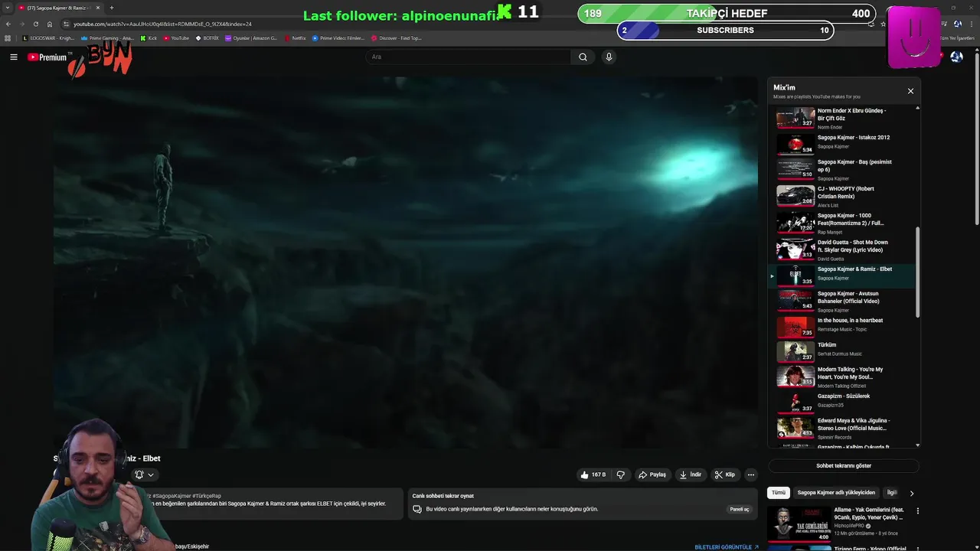
Task: Toggle the notification bell for channel
Action: click(x=139, y=474)
